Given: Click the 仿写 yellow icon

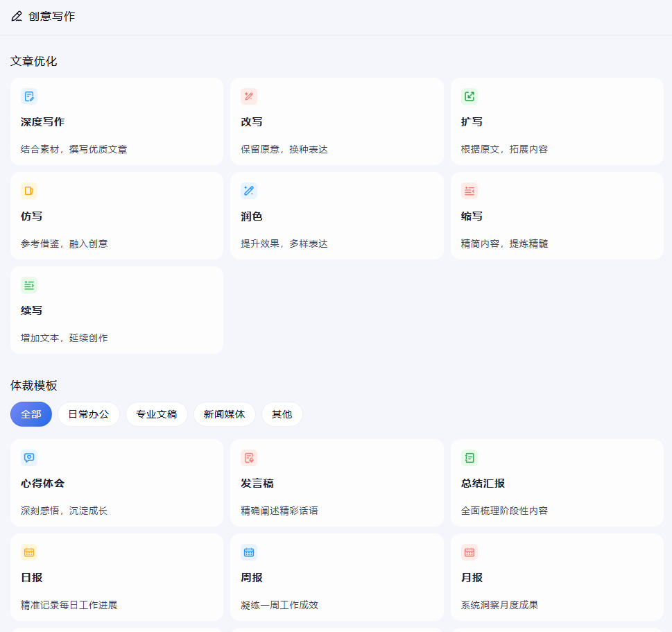Looking at the screenshot, I should click(29, 191).
